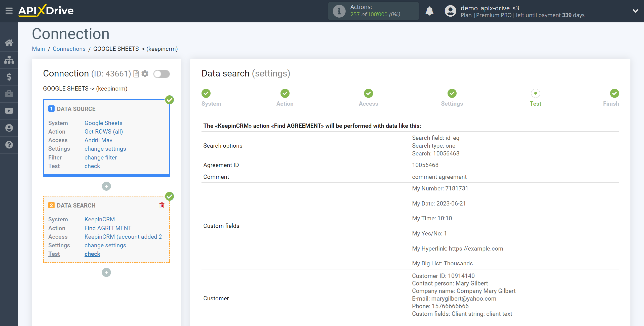Click the change settings link in DATA SOURCE
The image size is (644, 326).
click(x=105, y=148)
